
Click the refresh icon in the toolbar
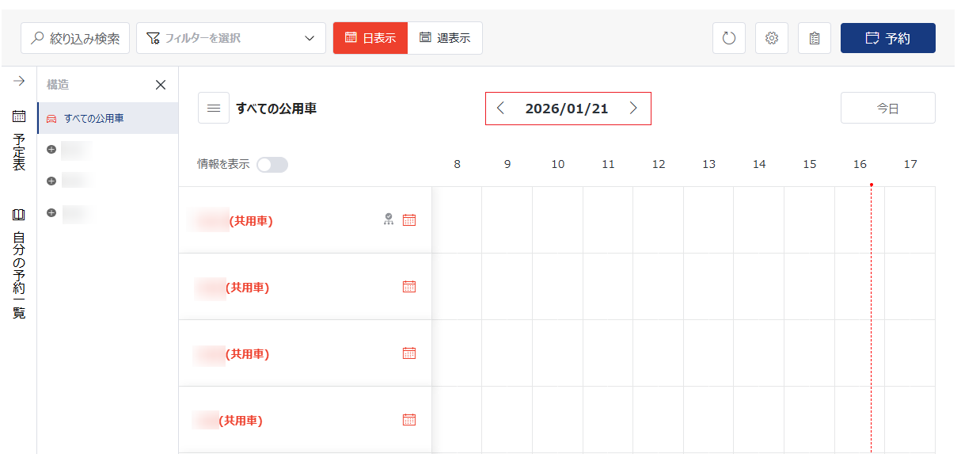click(x=729, y=38)
